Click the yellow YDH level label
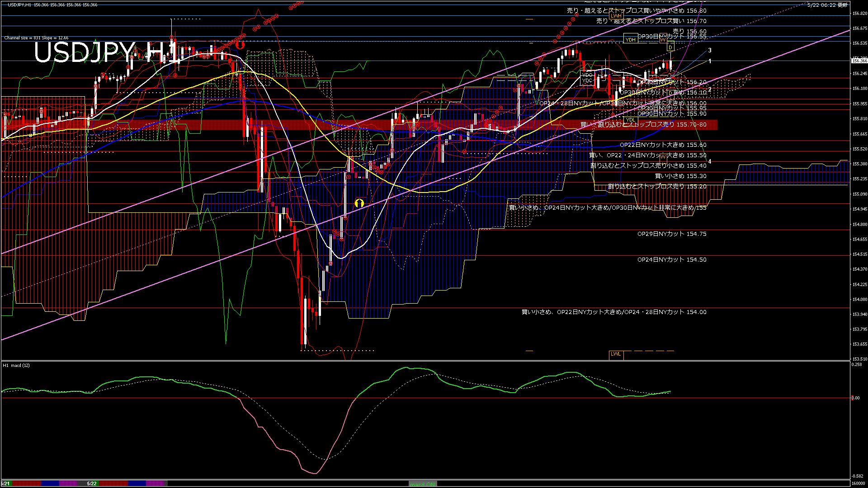868x488 pixels. [x=630, y=40]
